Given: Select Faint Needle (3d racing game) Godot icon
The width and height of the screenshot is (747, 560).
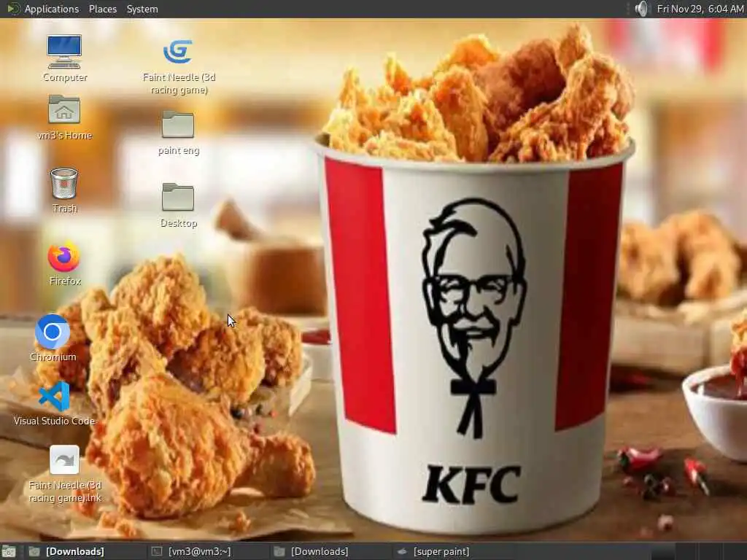Looking at the screenshot, I should pyautogui.click(x=178, y=51).
